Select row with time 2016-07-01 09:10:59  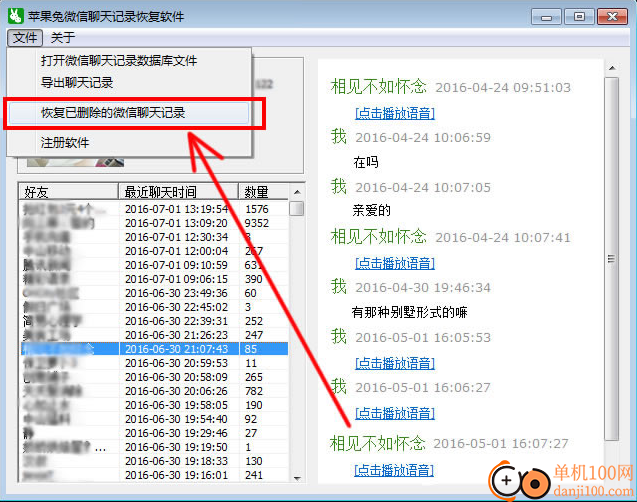[x=154, y=265]
